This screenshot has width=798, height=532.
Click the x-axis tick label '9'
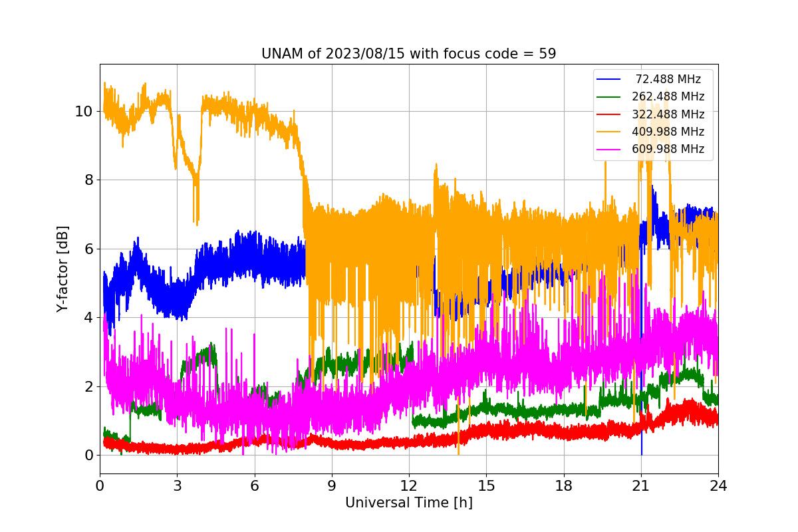pyautogui.click(x=332, y=486)
